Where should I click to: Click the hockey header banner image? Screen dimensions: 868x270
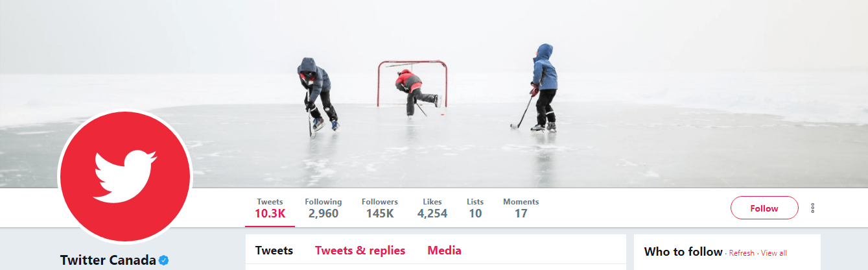[x=434, y=94]
